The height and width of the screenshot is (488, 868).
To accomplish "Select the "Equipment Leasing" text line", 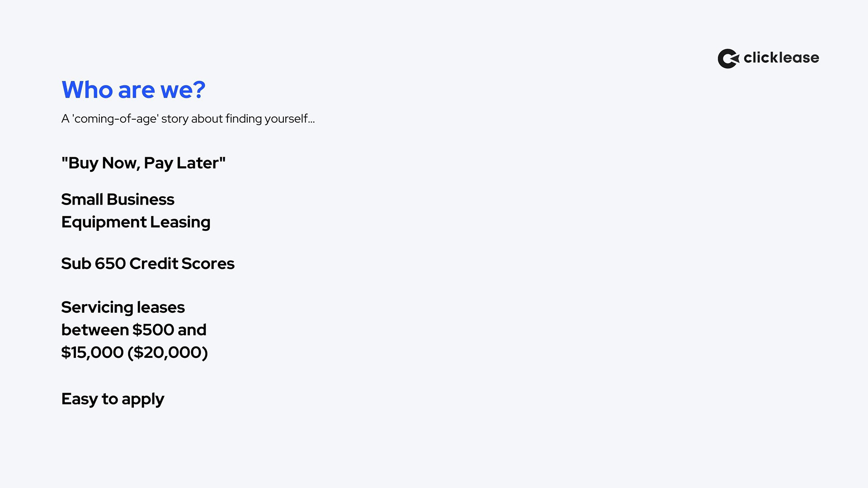I will pos(136,222).
